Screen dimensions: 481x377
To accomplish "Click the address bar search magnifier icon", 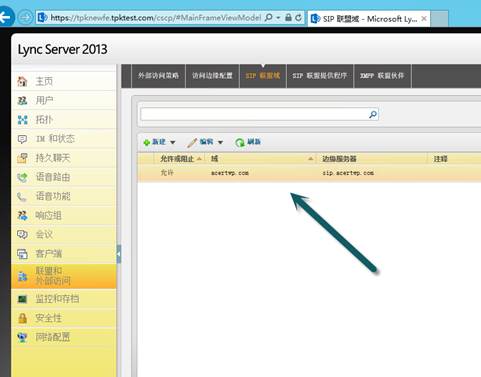I will click(268, 17).
